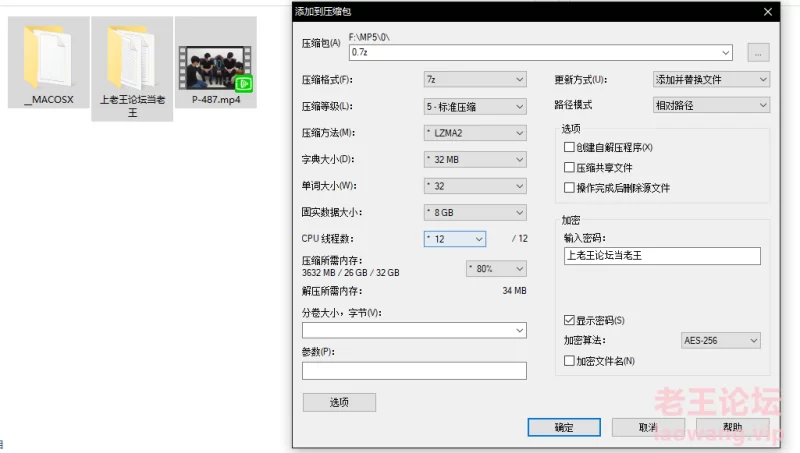800x453 pixels.
Task: Open the 分卷大小 volume size dropdown
Action: pos(414,331)
